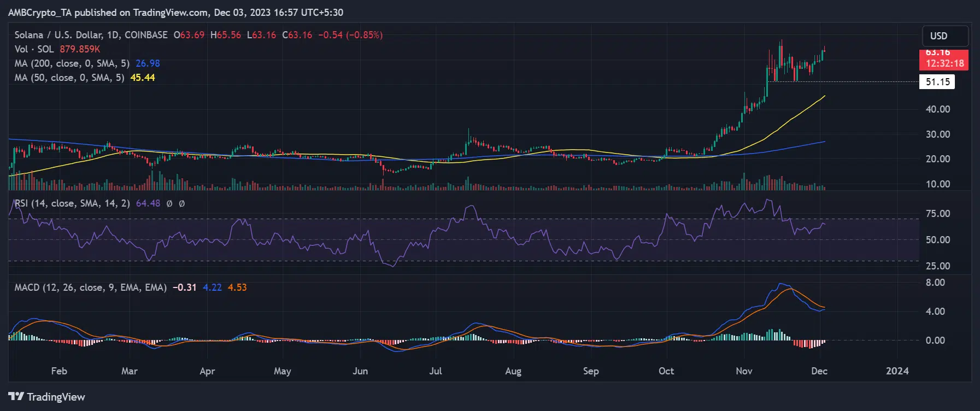This screenshot has height=411, width=980.
Task: Click the 30.00 price axis label
Action: tap(938, 134)
